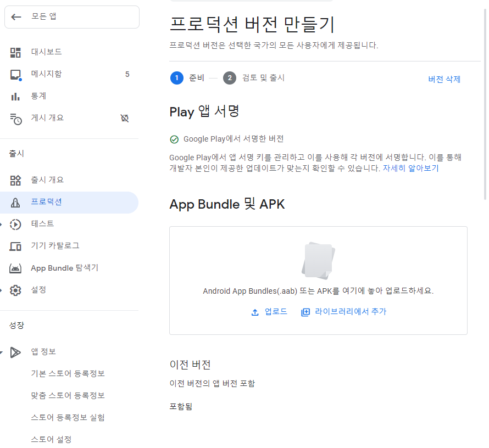489x448 pixels.
Task: Click the App Bundle drop zone file illustration
Action: coord(319,260)
